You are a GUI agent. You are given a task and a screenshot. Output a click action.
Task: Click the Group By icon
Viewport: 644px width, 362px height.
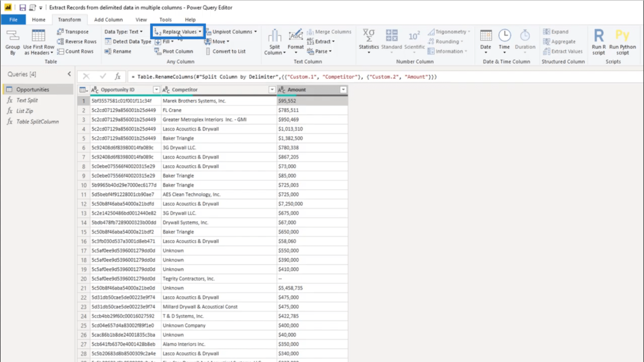(13, 36)
